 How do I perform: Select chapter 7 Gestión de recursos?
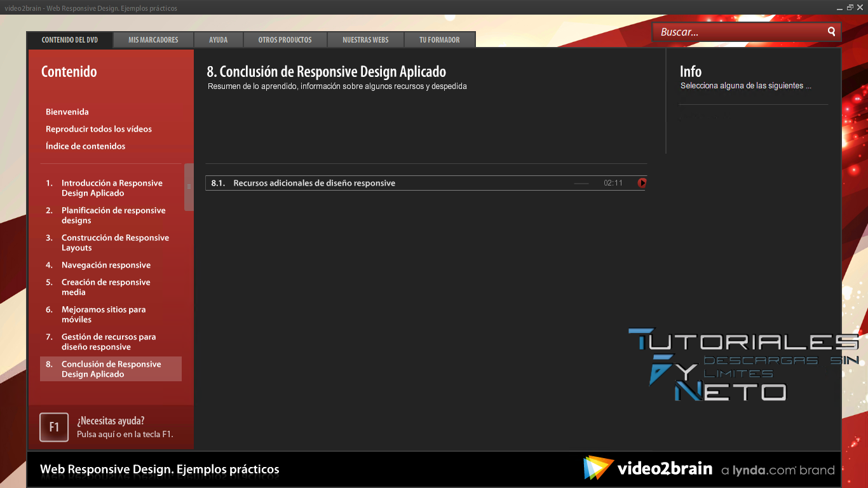111,342
